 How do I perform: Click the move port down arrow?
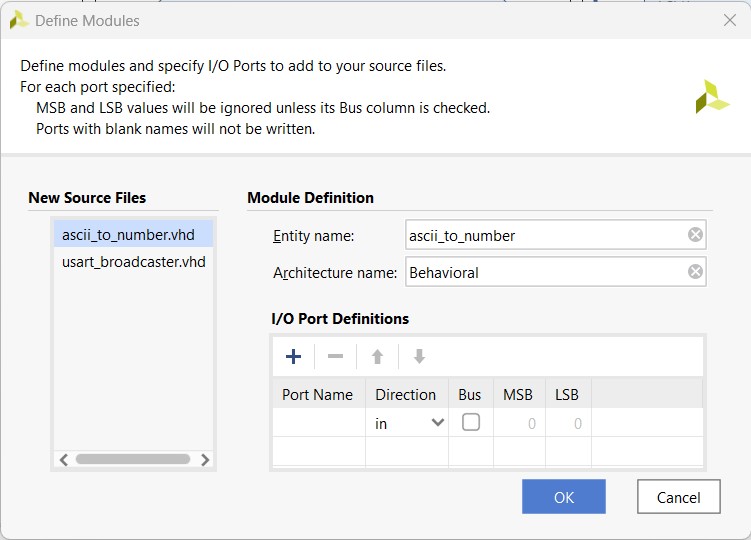coord(419,357)
